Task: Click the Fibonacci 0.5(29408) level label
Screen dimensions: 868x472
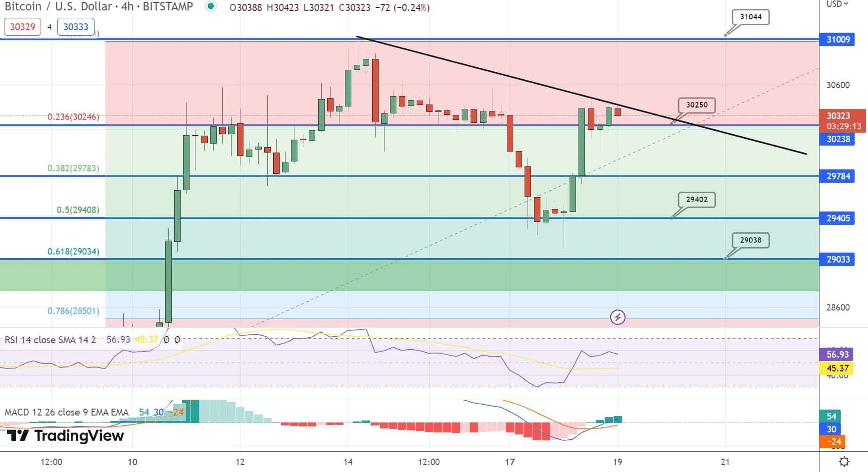Action: click(x=78, y=210)
